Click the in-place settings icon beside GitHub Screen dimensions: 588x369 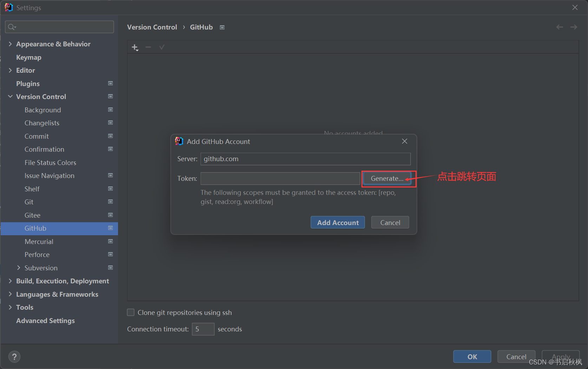(x=222, y=27)
